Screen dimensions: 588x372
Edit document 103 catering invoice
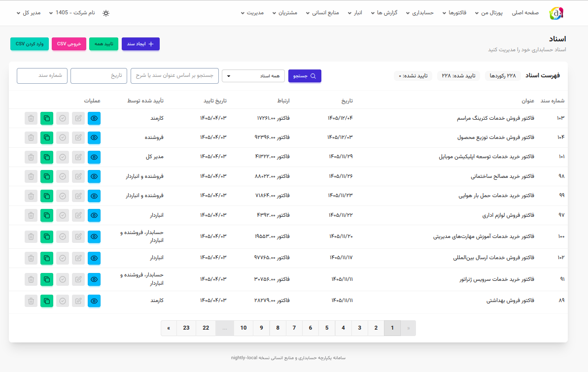(78, 118)
